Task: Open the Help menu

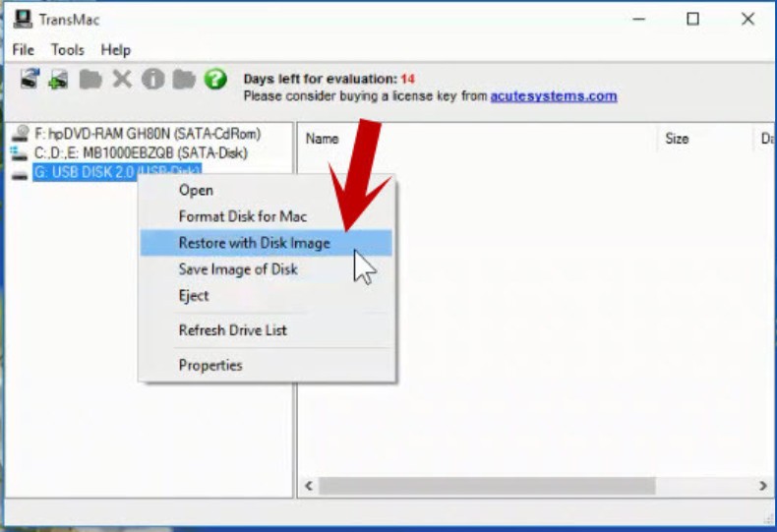Action: [x=115, y=49]
